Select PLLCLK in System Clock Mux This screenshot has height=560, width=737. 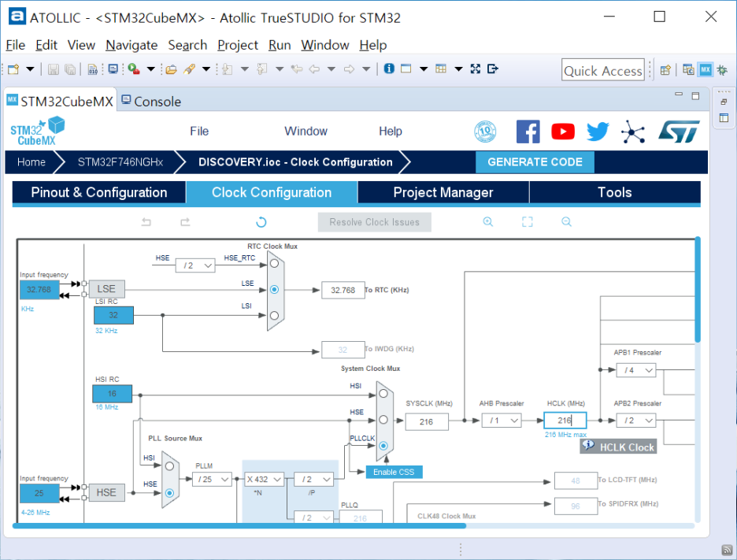coord(383,445)
